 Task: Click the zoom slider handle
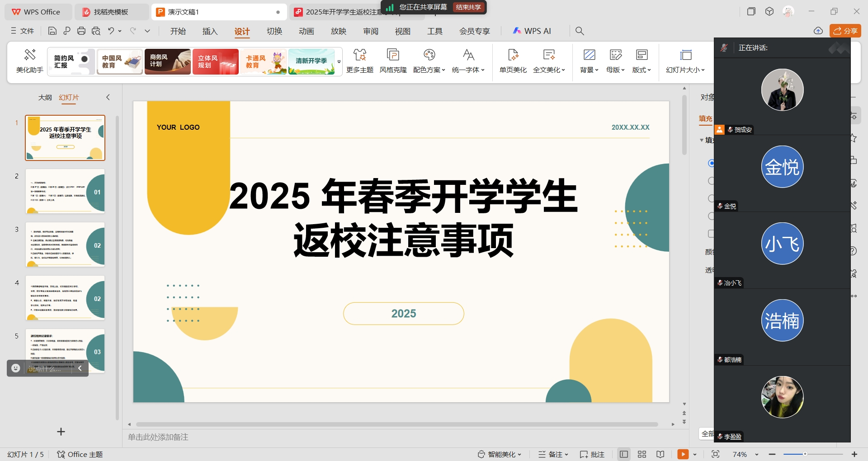(x=805, y=454)
